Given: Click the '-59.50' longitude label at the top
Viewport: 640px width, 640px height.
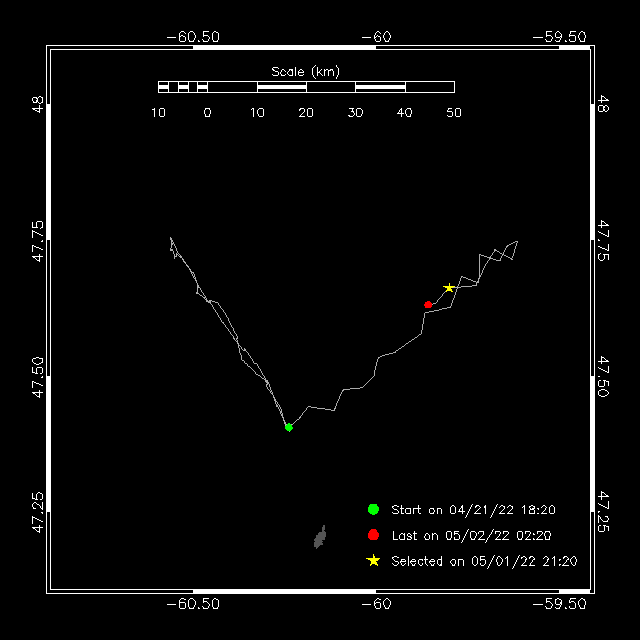Looking at the screenshot, I should point(559,37).
